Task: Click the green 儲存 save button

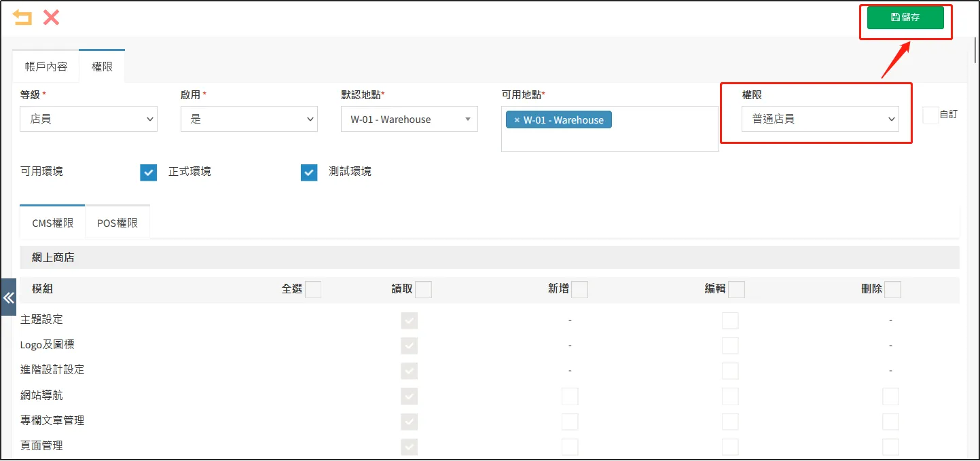Action: [905, 18]
